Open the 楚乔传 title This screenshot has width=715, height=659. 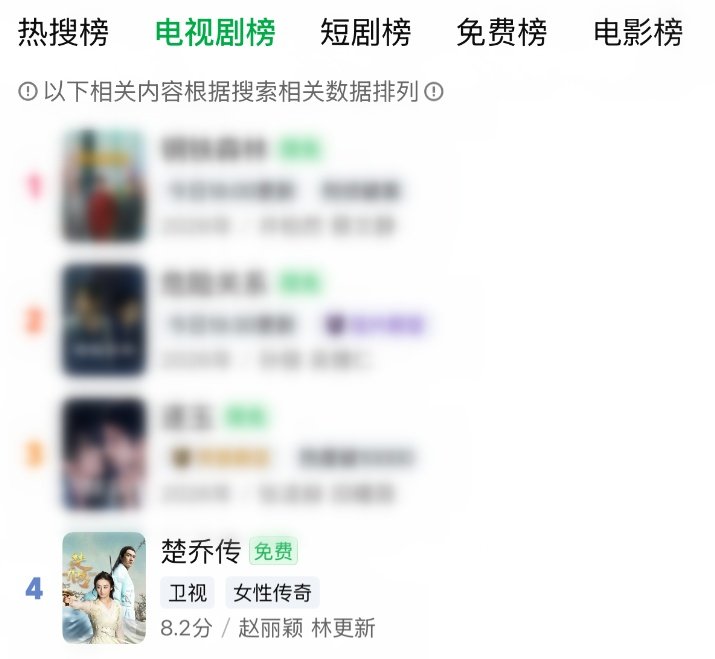pyautogui.click(x=201, y=551)
